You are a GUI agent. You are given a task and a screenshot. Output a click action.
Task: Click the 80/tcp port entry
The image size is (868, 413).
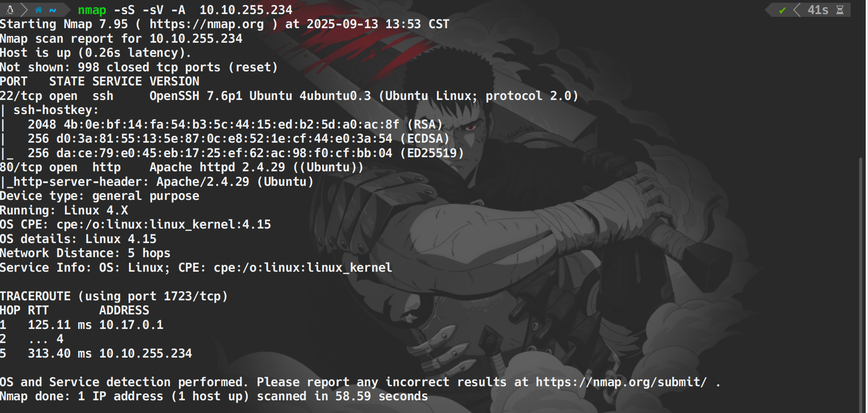[21, 167]
